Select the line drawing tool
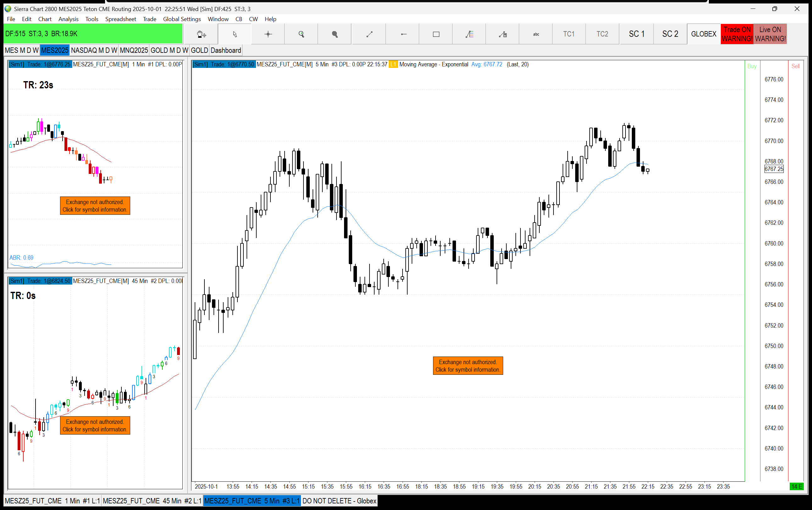 pyautogui.click(x=369, y=34)
